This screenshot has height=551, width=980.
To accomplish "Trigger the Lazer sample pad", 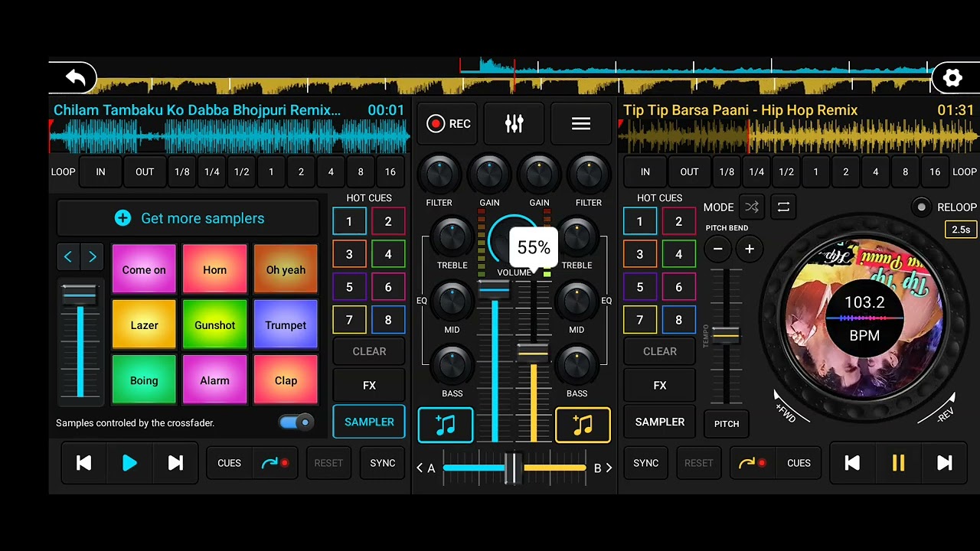I will tap(144, 324).
